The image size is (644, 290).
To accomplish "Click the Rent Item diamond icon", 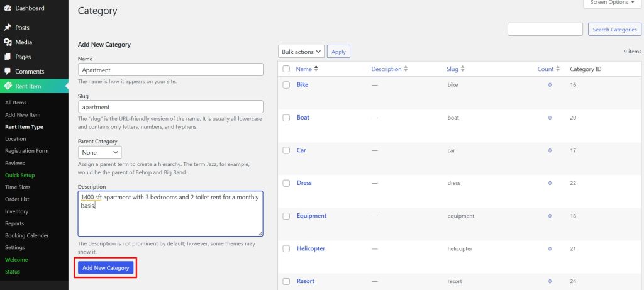I will tap(8, 86).
